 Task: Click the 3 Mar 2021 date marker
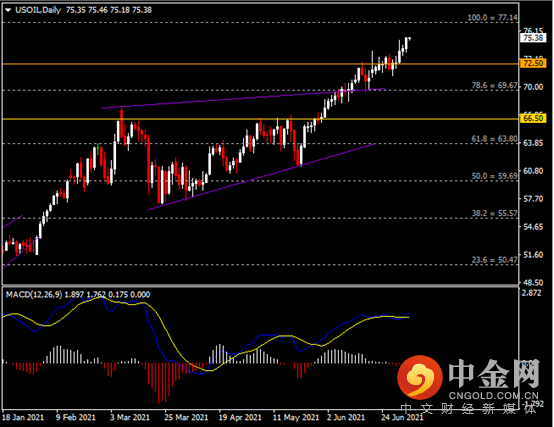pyautogui.click(x=130, y=417)
